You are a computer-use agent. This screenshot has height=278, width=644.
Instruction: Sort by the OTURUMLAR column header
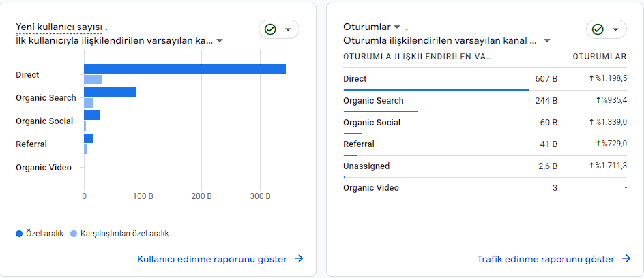599,56
